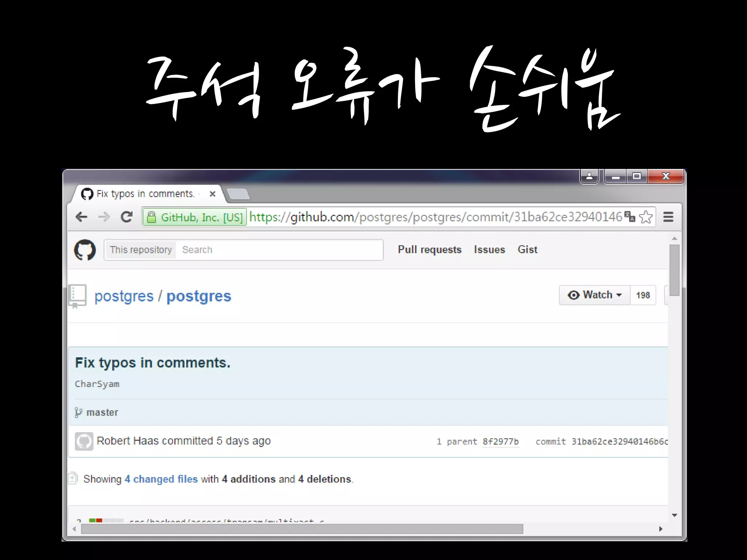Click the browser forward arrow
The image size is (747, 560).
pyautogui.click(x=104, y=217)
